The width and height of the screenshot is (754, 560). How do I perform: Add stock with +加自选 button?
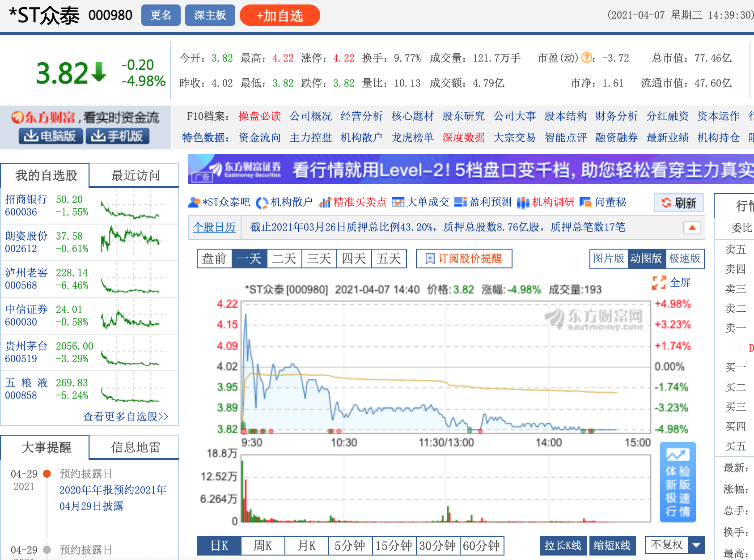click(x=280, y=16)
